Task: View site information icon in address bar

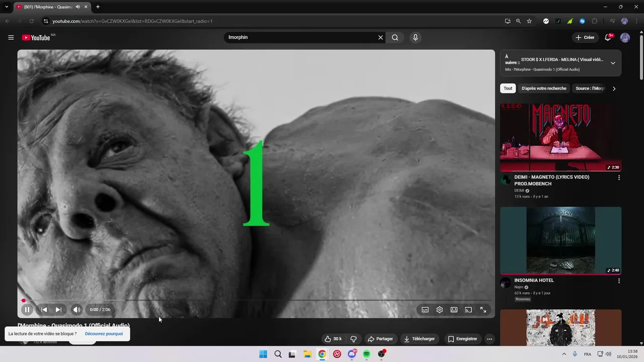Action: (45, 21)
